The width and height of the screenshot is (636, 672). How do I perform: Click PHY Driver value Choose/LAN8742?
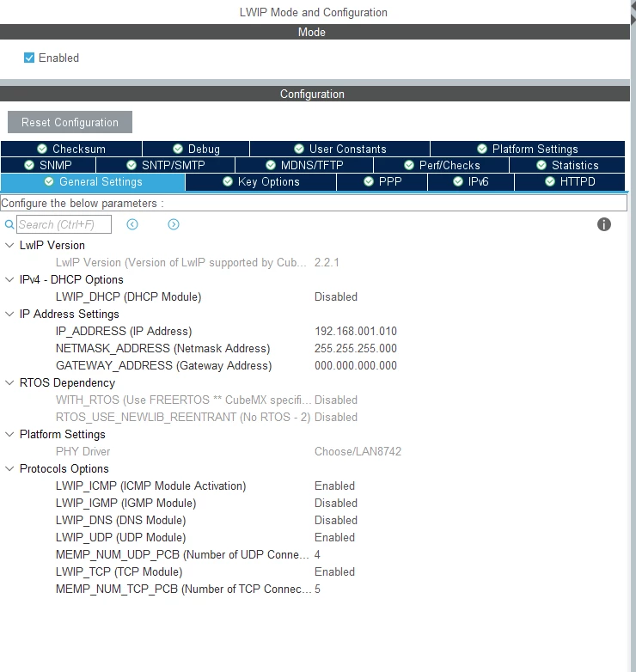[x=358, y=451]
